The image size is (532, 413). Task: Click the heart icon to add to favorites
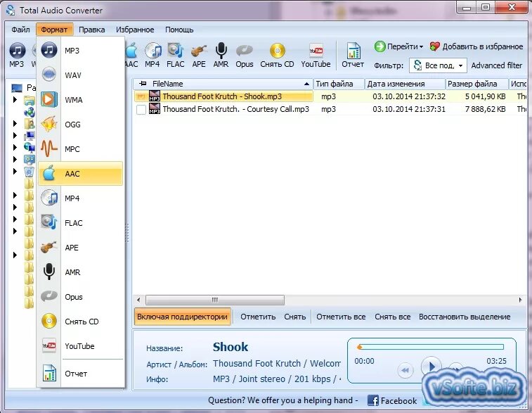click(x=434, y=46)
